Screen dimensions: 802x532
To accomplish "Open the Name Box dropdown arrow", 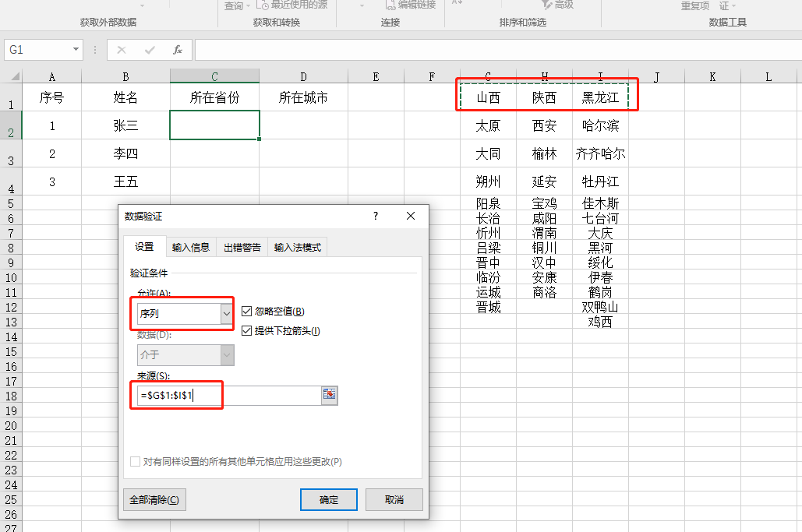I will (76, 50).
